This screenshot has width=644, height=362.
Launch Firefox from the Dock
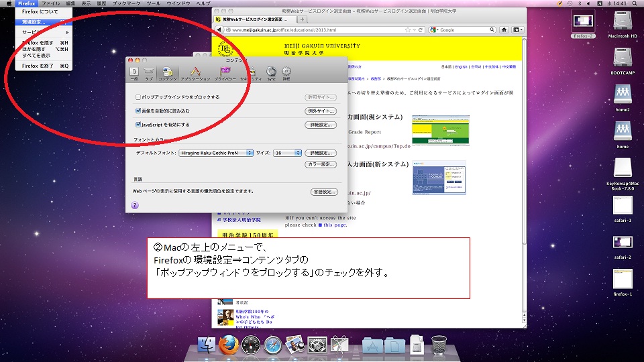click(x=228, y=345)
